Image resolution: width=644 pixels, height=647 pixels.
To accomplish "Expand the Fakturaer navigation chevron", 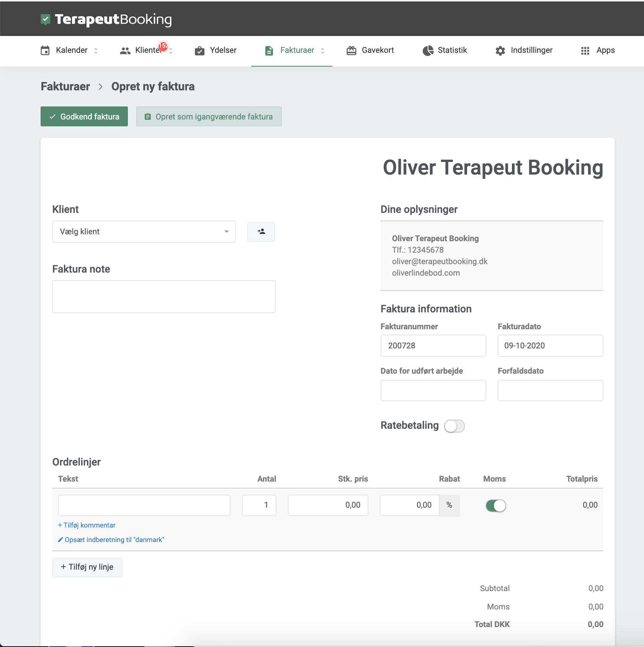I will click(323, 50).
